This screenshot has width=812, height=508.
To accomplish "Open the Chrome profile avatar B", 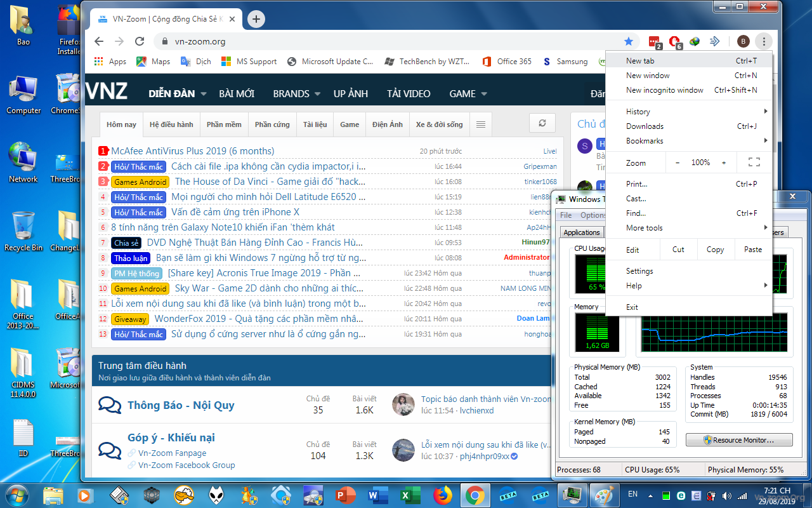I will tap(743, 41).
